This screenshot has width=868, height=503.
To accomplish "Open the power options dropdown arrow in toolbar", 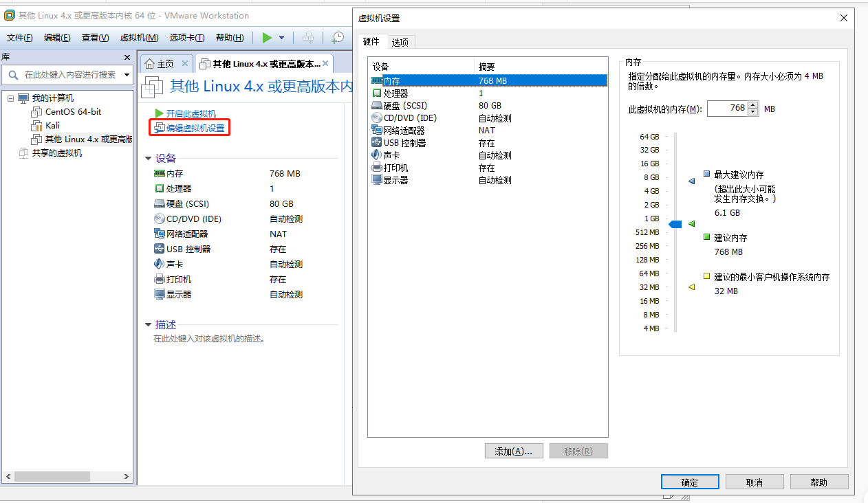I will [281, 38].
